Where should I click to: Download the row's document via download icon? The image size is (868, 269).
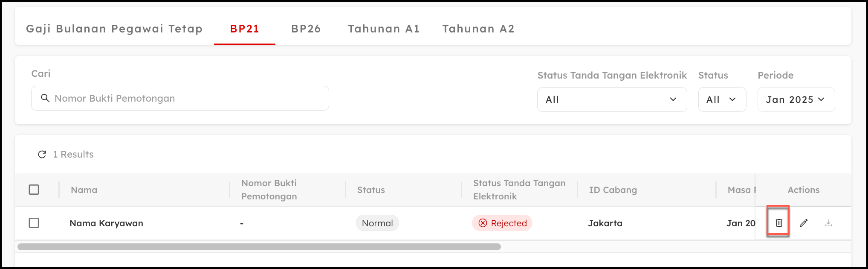(x=828, y=223)
